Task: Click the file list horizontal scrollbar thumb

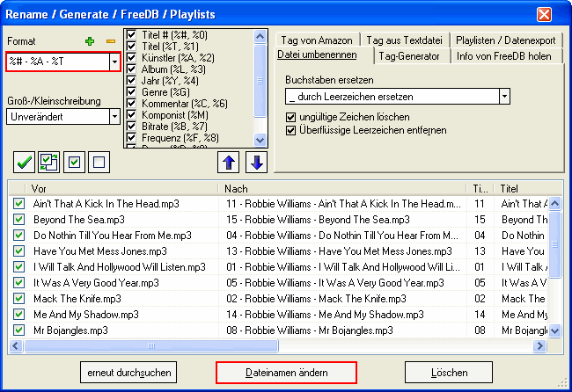Action: point(151,345)
